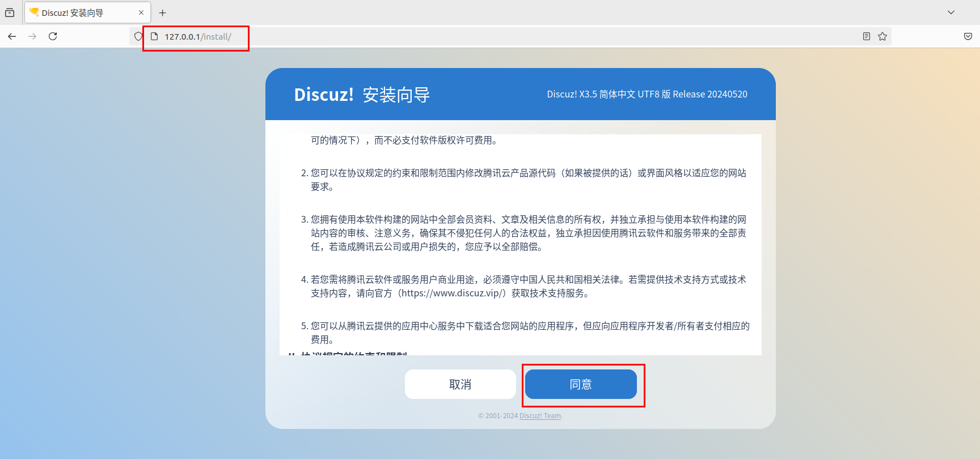The width and height of the screenshot is (980, 459).
Task: Reload the current page
Action: pos(53,36)
